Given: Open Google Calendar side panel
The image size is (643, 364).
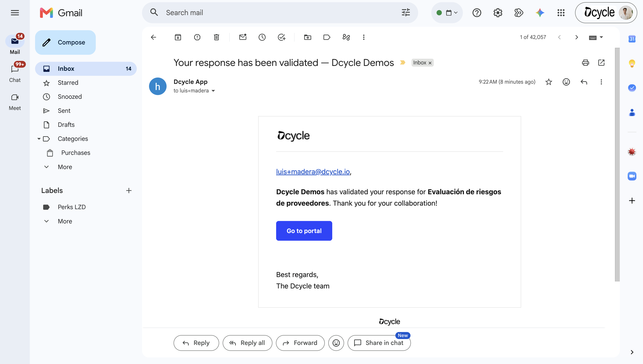Looking at the screenshot, I should pos(632,39).
